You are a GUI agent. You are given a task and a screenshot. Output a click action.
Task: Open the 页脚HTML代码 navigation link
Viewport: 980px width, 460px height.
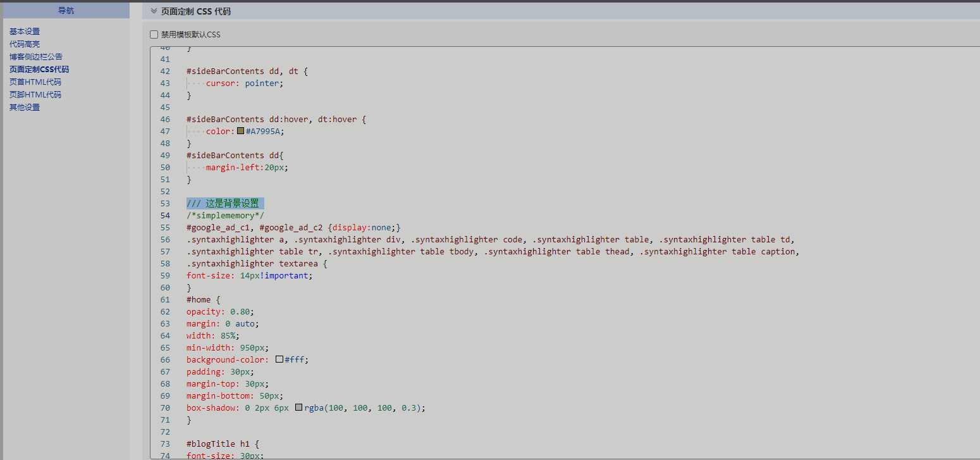[35, 94]
